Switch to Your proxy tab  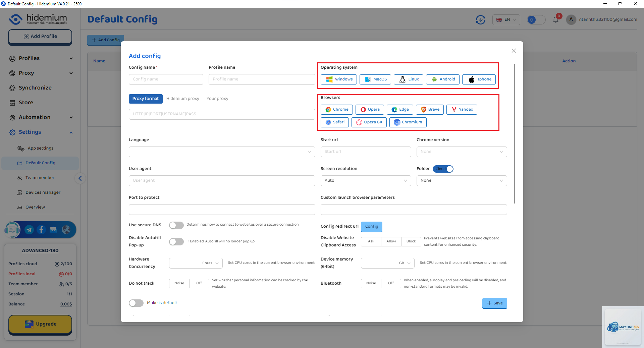point(217,99)
